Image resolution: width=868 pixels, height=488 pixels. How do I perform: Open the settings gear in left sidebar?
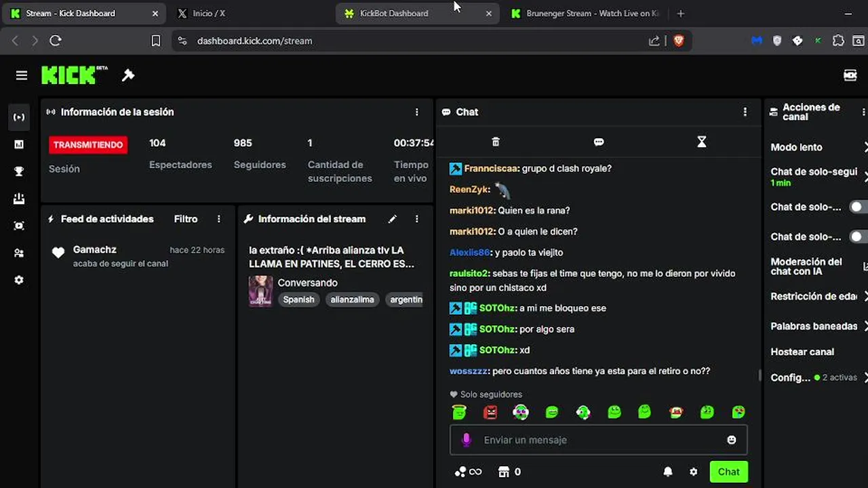tap(19, 280)
